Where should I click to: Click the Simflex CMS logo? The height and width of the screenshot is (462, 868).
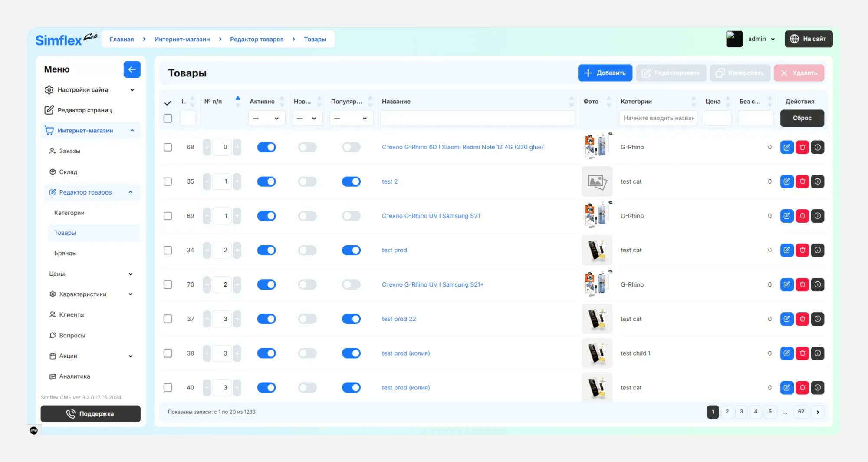point(66,39)
